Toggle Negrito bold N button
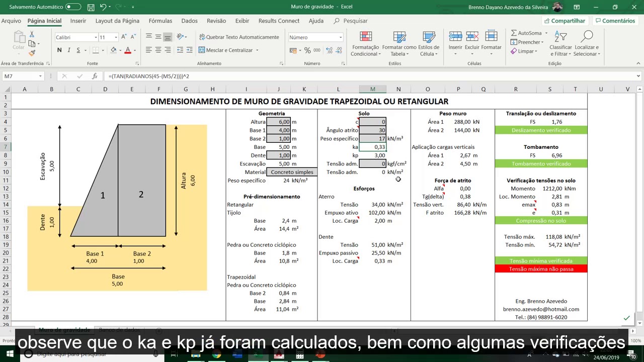The width and height of the screenshot is (644, 362). 59,50
